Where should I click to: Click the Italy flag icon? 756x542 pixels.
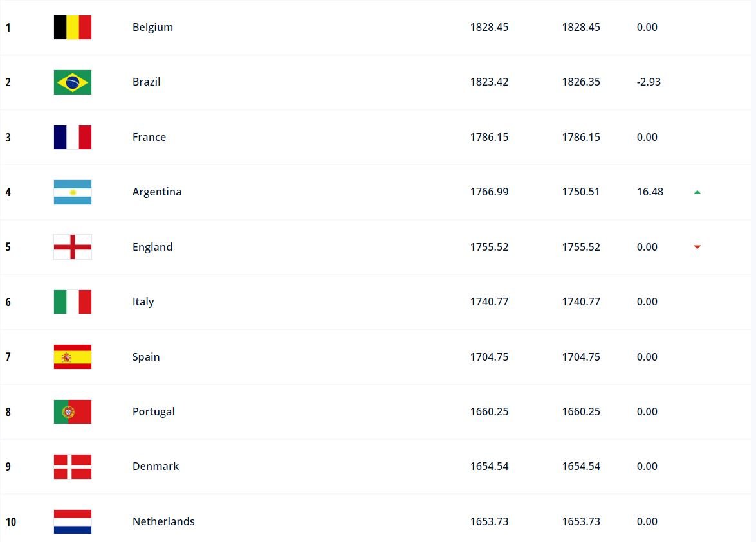click(72, 302)
